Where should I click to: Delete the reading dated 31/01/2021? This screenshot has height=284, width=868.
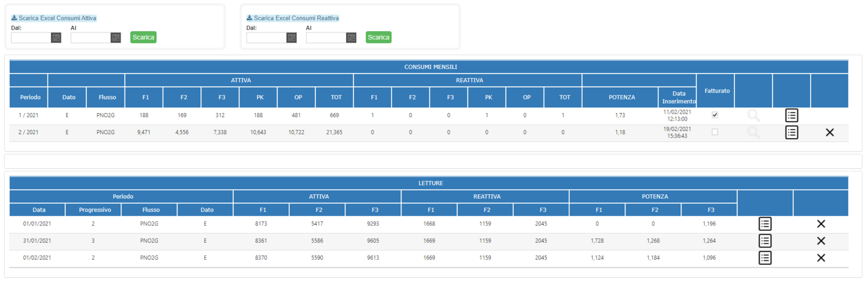[821, 241]
